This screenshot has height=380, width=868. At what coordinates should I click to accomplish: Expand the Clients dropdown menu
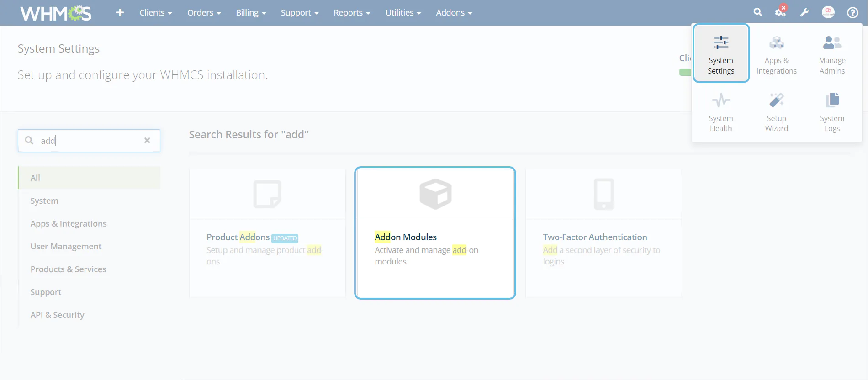point(155,12)
